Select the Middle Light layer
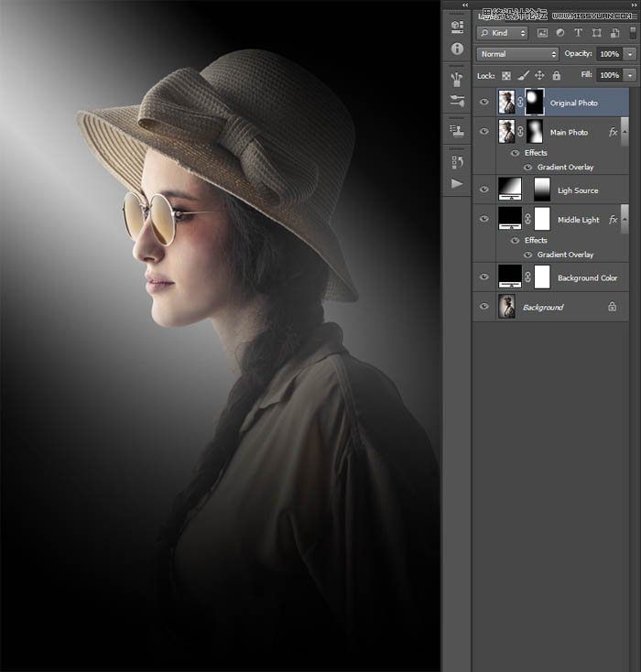Viewport: 641px width, 672px height. pos(578,220)
